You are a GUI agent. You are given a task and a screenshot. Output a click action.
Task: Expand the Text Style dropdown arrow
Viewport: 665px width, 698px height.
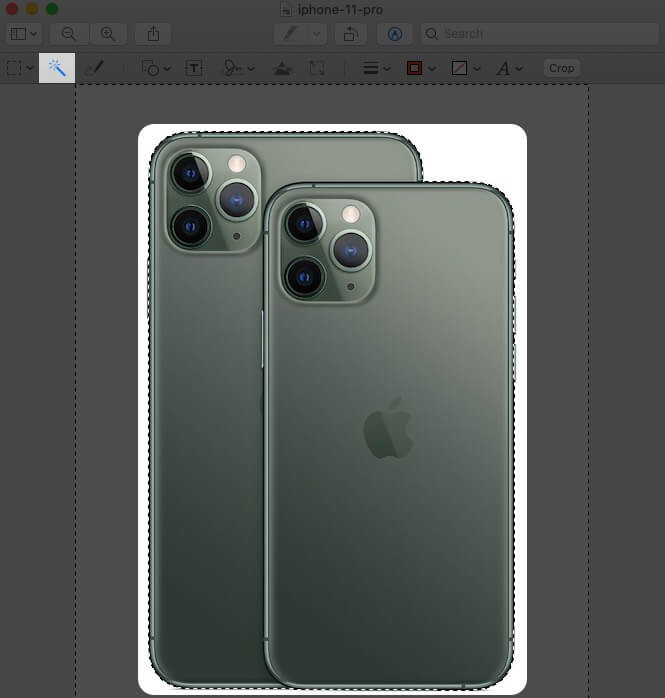[x=519, y=69]
